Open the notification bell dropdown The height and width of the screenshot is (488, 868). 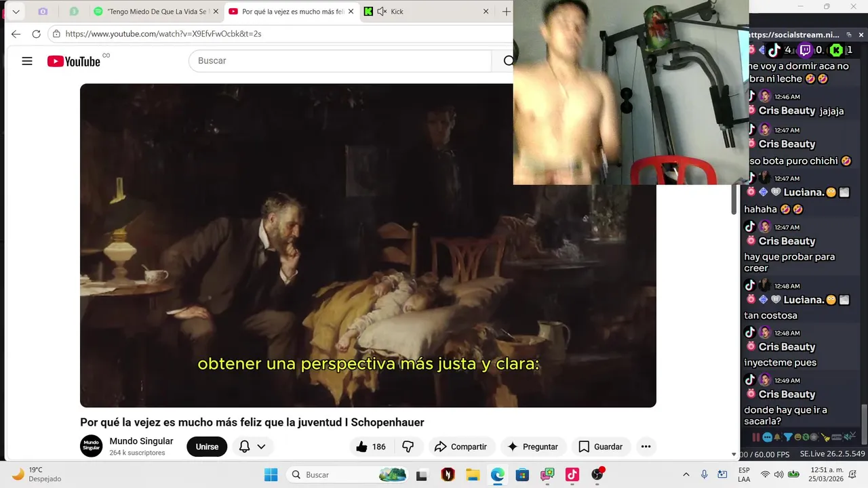252,447
